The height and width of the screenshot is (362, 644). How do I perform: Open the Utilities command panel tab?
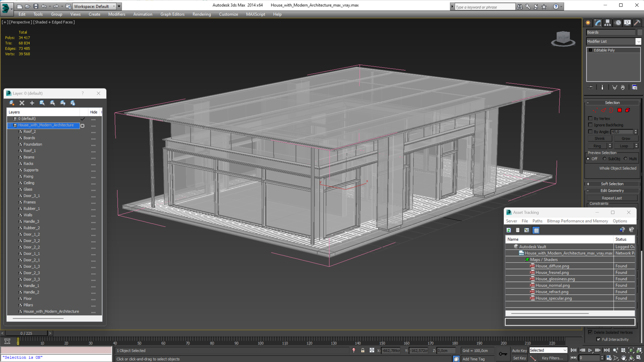[637, 23]
